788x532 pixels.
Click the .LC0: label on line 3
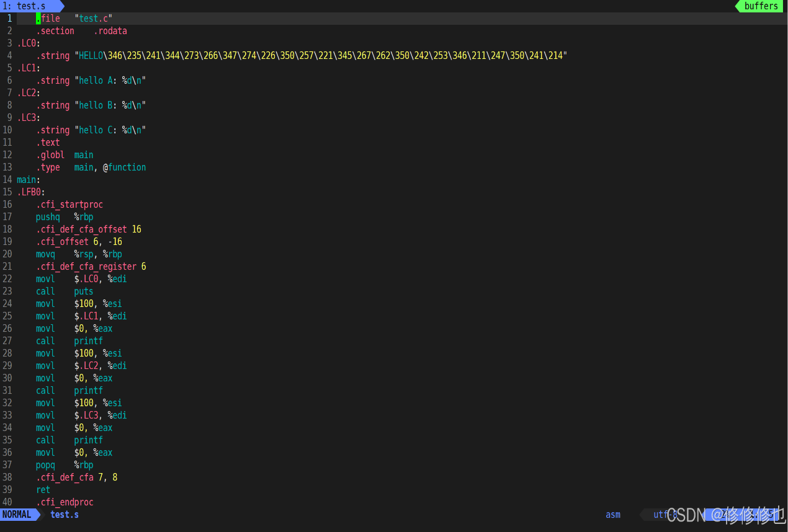coord(29,43)
